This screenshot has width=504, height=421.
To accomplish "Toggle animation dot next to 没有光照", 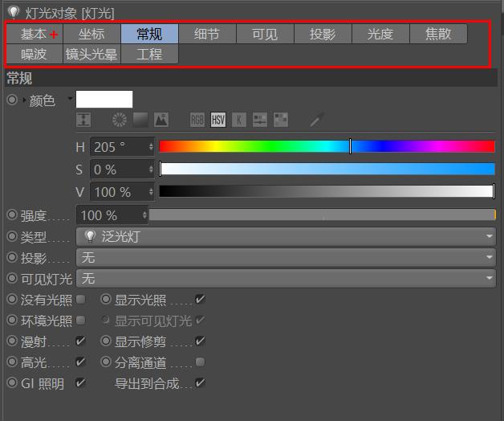I will click(12, 299).
